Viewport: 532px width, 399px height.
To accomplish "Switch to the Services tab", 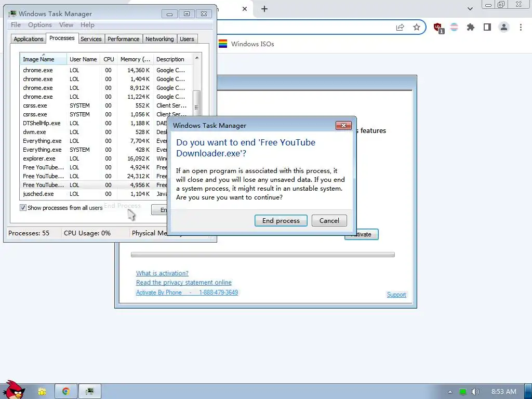I will coord(91,39).
